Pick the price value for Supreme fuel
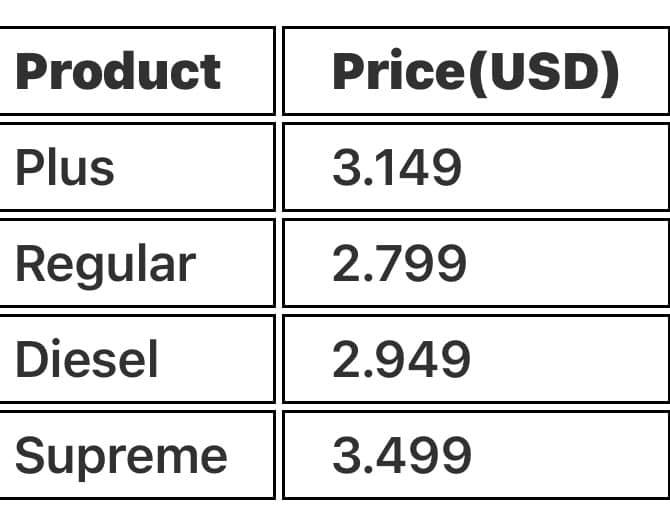Screen dimensions: 670x525 [401, 455]
